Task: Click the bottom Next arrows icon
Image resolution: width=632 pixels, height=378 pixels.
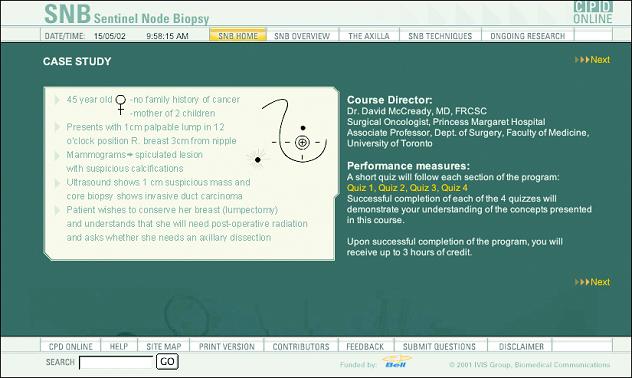Action: click(582, 282)
